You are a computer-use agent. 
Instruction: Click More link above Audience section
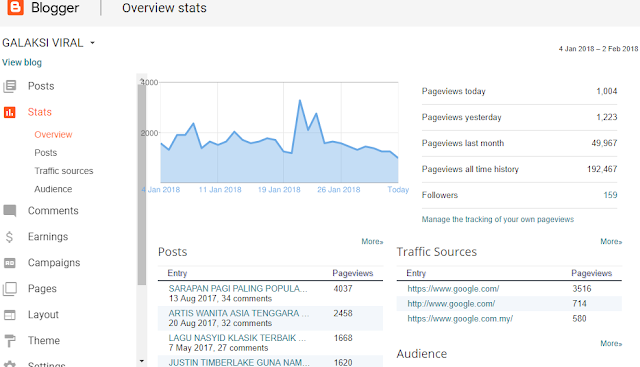[611, 344]
